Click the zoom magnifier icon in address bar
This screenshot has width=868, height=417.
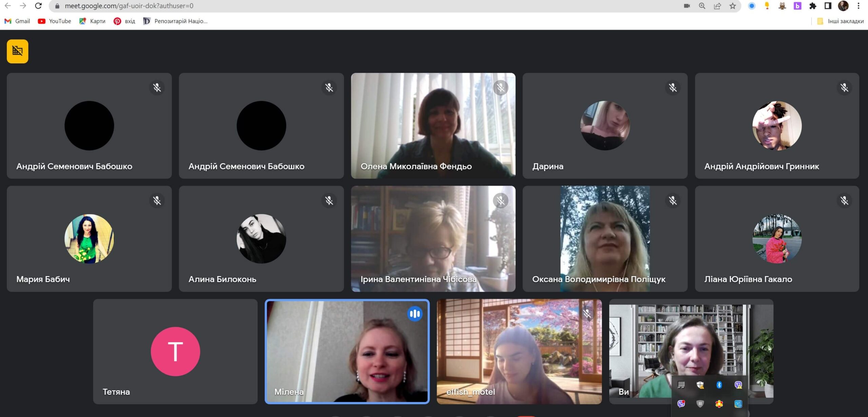coord(702,6)
